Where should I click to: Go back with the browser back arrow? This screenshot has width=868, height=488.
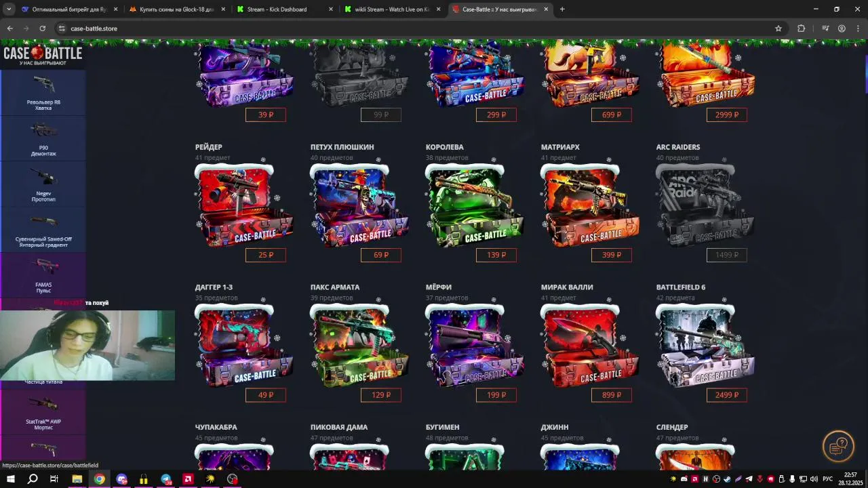click(9, 28)
